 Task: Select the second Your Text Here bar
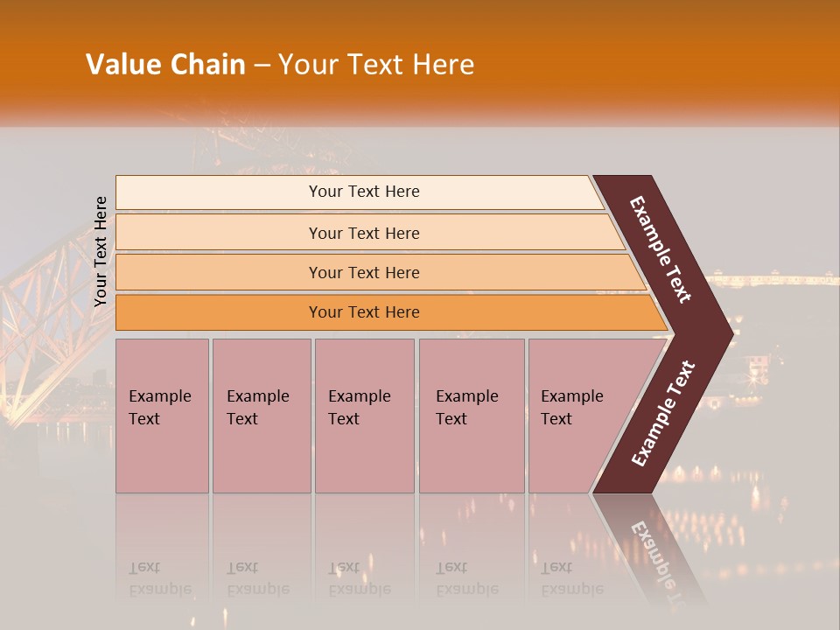(x=369, y=233)
